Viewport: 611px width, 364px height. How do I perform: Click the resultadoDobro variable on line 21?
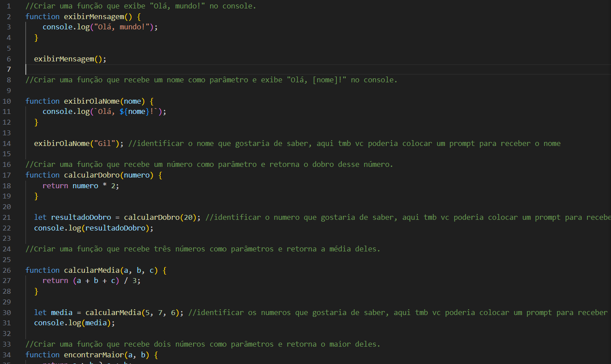(x=81, y=217)
